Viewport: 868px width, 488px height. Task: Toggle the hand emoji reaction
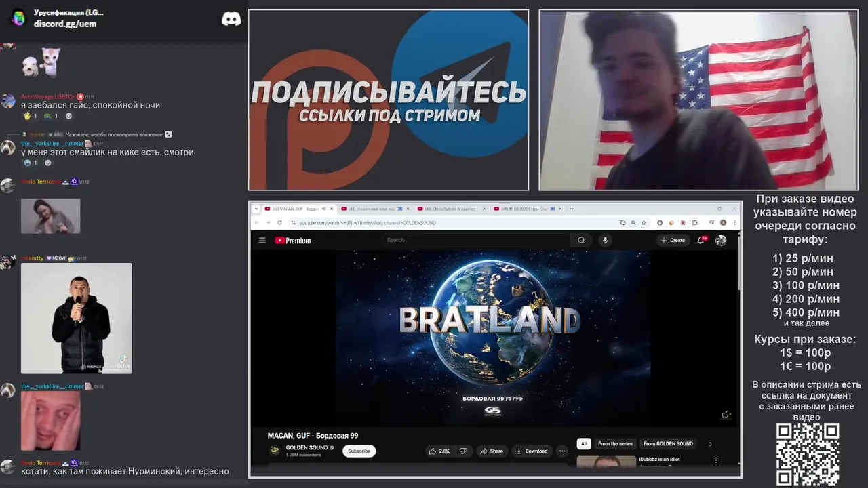(30, 116)
